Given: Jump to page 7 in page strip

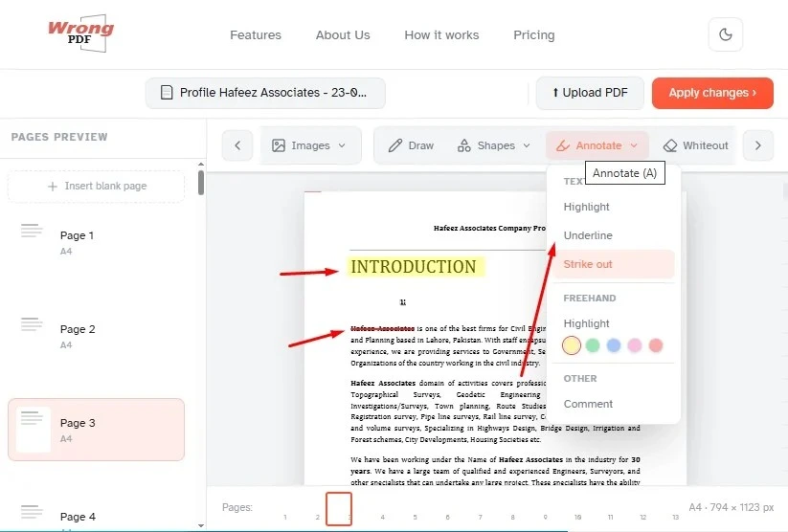Looking at the screenshot, I should 480,517.
